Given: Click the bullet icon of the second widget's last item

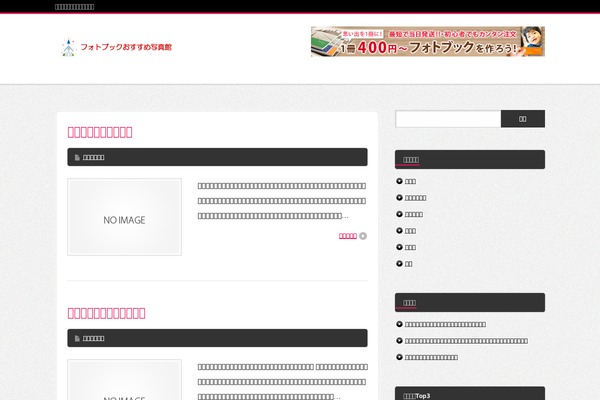Looking at the screenshot, I should 399,357.
